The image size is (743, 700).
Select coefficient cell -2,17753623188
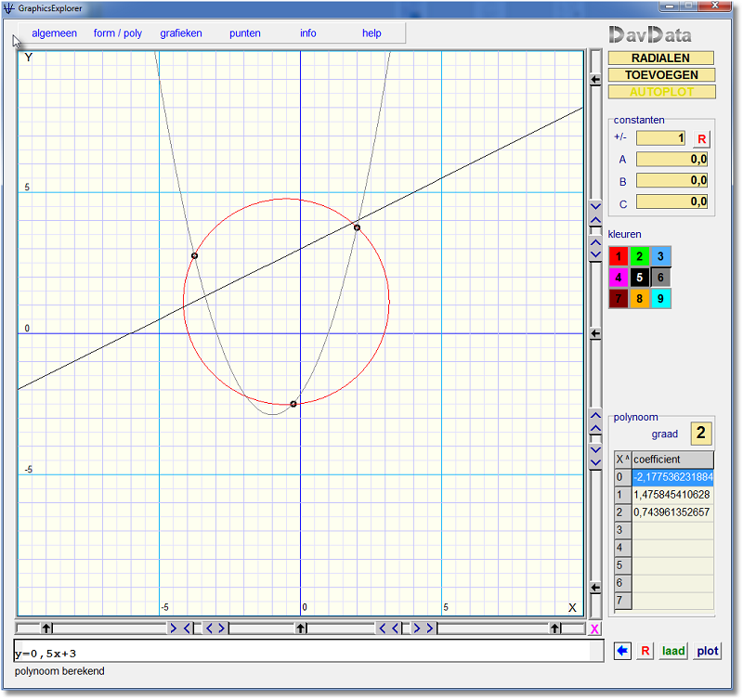tap(672, 477)
